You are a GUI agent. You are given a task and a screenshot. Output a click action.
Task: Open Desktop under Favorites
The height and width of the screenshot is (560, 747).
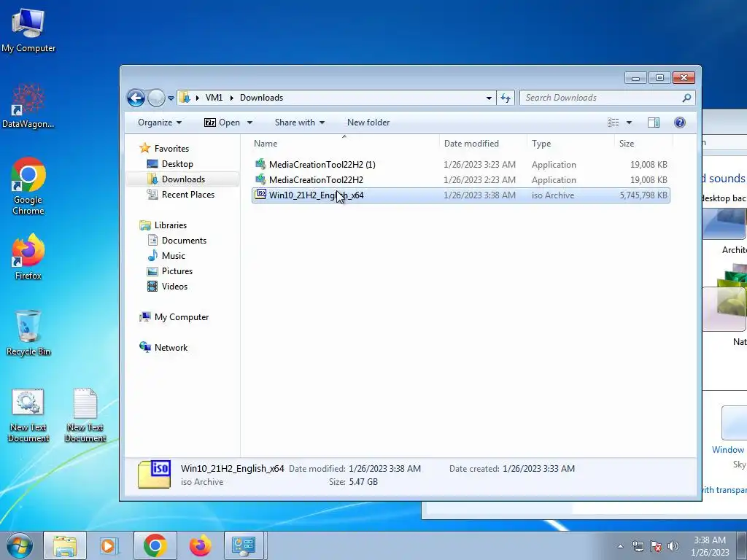[177, 164]
